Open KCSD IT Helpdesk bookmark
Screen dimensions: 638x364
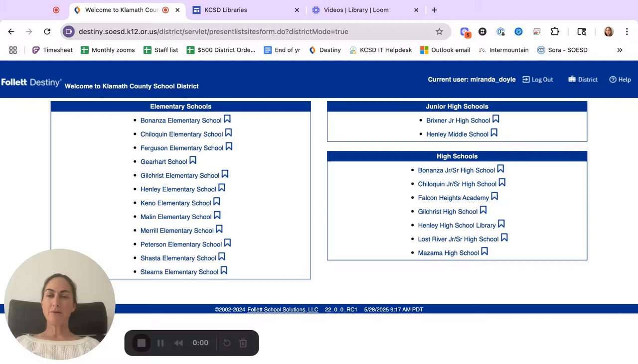point(381,50)
